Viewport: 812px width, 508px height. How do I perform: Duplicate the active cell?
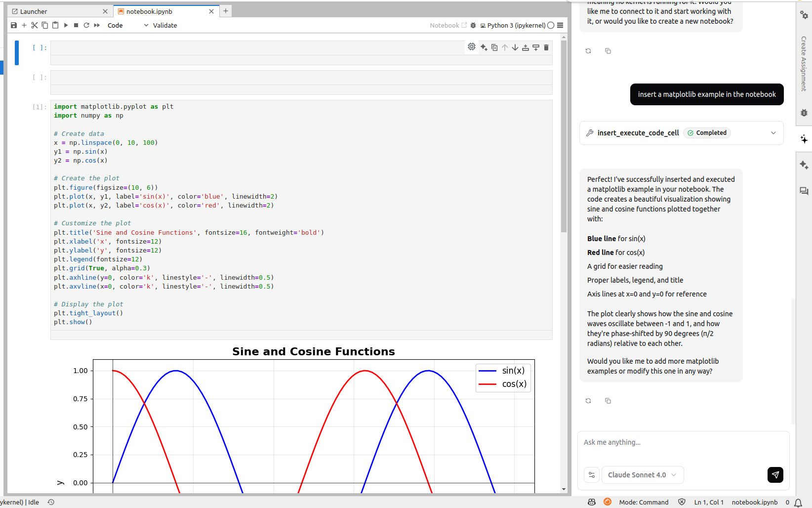point(494,47)
